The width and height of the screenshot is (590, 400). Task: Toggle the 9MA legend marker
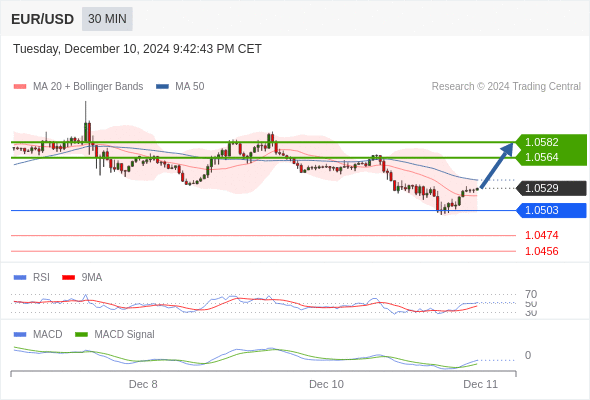pyautogui.click(x=68, y=278)
